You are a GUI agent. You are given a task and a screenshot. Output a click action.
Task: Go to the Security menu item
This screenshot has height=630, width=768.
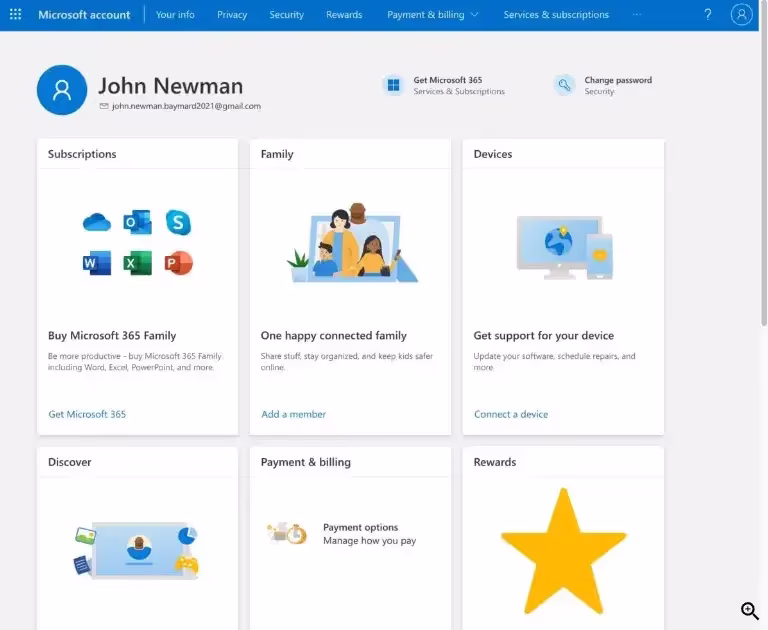(x=286, y=15)
